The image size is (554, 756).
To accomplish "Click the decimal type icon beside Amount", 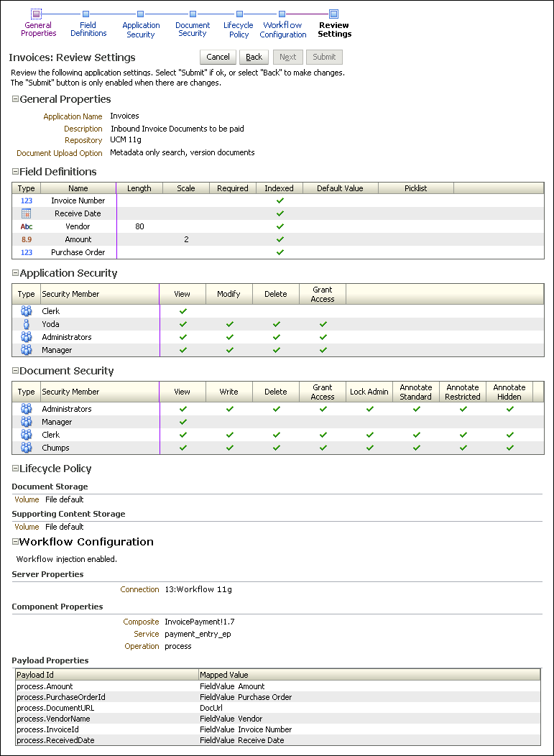I will (x=27, y=239).
